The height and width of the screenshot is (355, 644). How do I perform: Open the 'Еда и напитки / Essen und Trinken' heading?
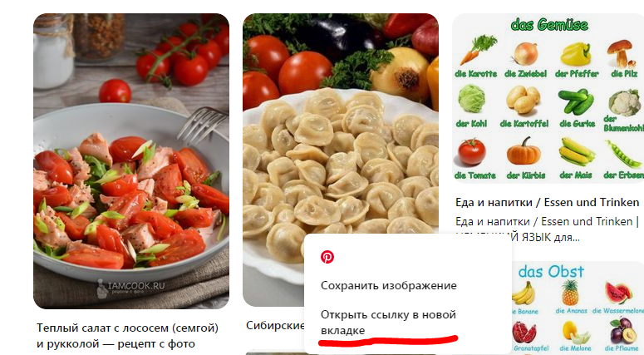(x=547, y=203)
